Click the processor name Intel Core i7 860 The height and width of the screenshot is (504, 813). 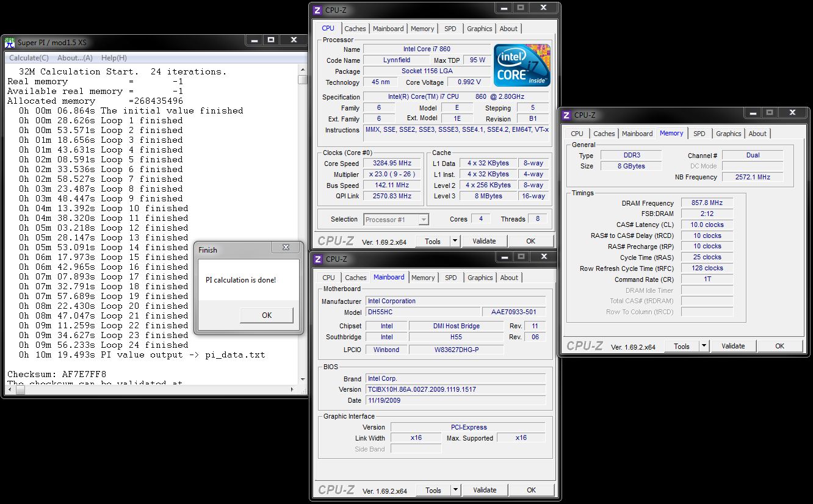tap(427, 49)
